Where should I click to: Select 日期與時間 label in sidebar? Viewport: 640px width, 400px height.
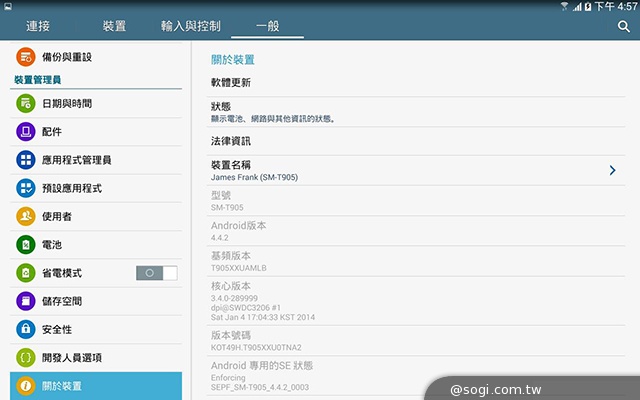click(67, 104)
